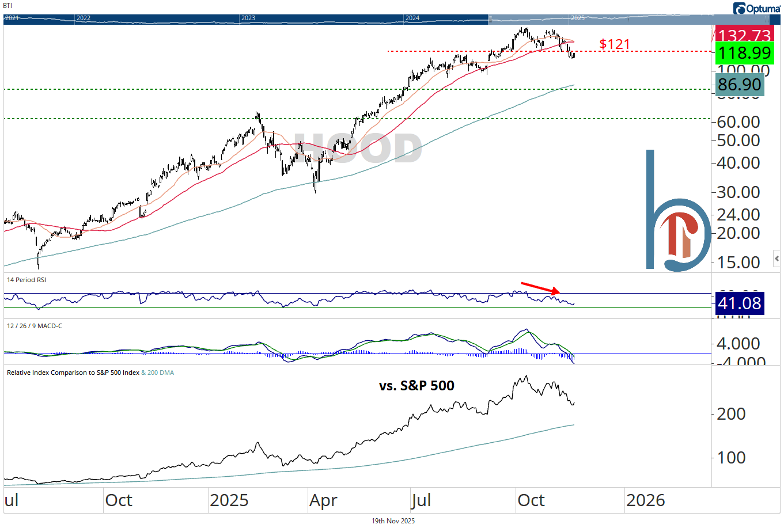Image resolution: width=784 pixels, height=532 pixels.
Task: Click the & 200 DMA label
Action: [158, 373]
